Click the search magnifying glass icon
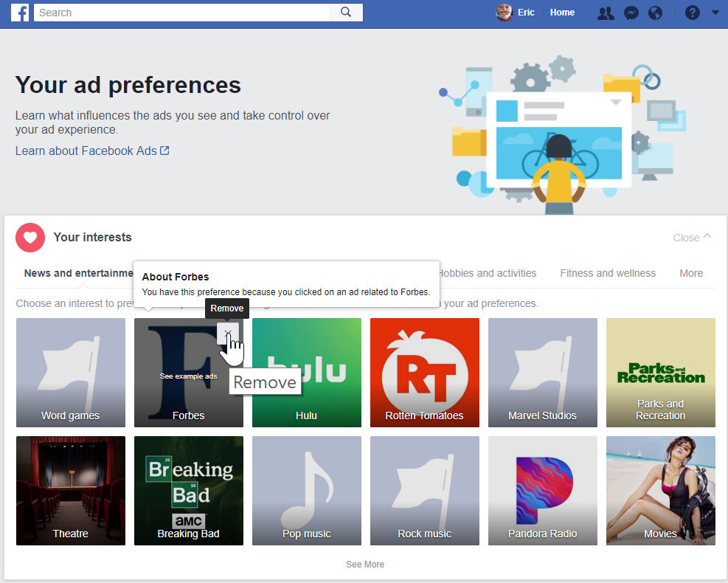This screenshot has width=728, height=583. tap(345, 13)
